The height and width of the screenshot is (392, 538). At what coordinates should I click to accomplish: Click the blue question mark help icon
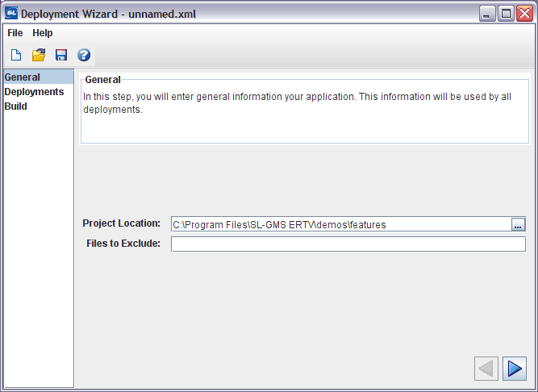click(x=84, y=55)
